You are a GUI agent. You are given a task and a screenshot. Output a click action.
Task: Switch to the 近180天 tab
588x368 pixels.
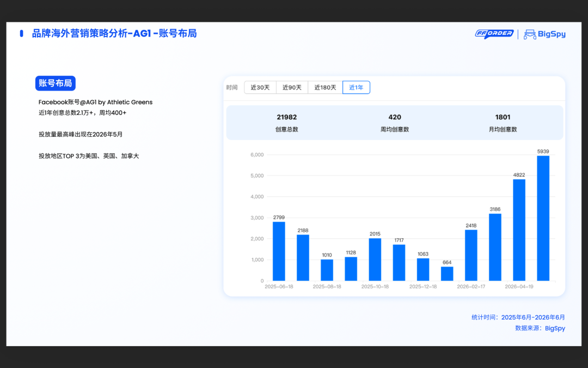click(325, 87)
